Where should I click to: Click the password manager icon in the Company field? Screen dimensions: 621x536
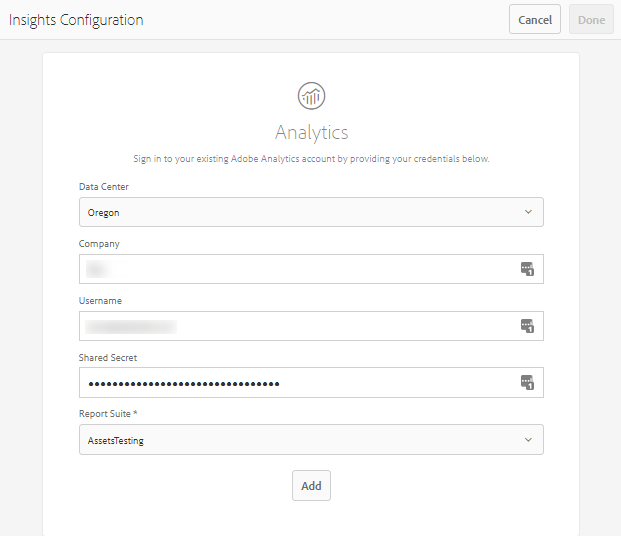(x=527, y=269)
